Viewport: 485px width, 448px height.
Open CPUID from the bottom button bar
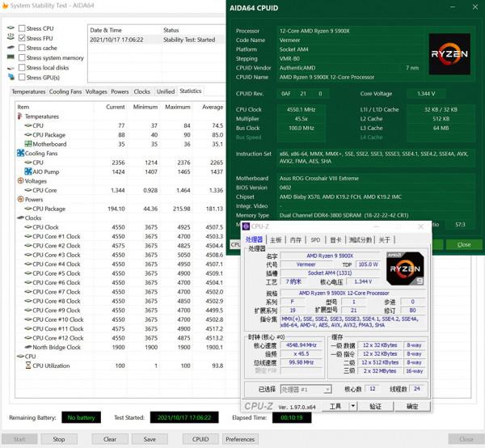200,439
